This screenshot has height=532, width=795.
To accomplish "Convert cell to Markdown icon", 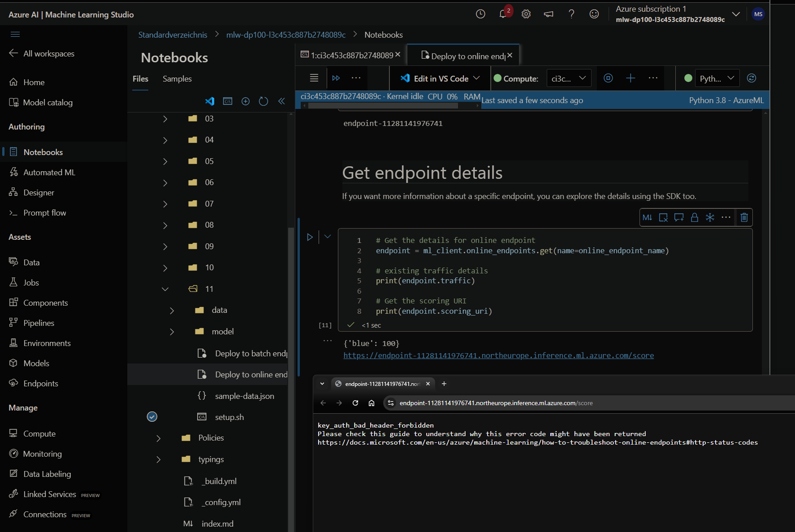I will [648, 217].
